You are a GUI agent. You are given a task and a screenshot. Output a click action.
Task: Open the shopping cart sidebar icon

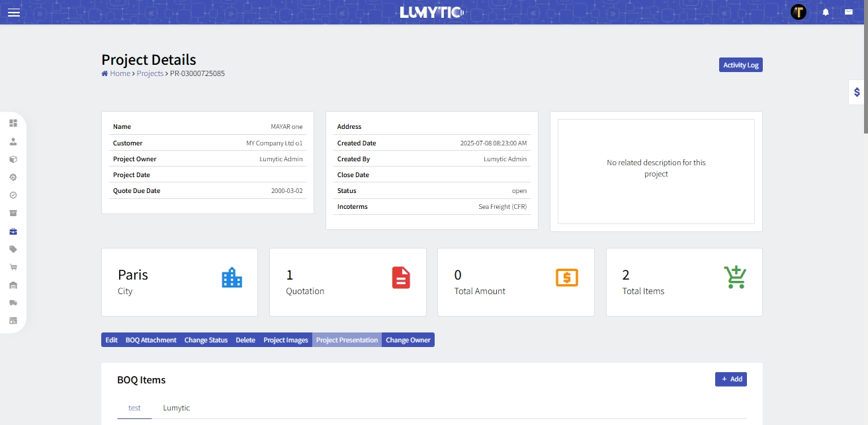[13, 267]
